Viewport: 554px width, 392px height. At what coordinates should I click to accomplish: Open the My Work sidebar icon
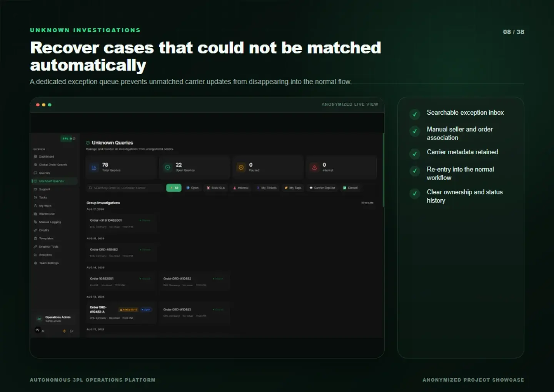(x=35, y=206)
